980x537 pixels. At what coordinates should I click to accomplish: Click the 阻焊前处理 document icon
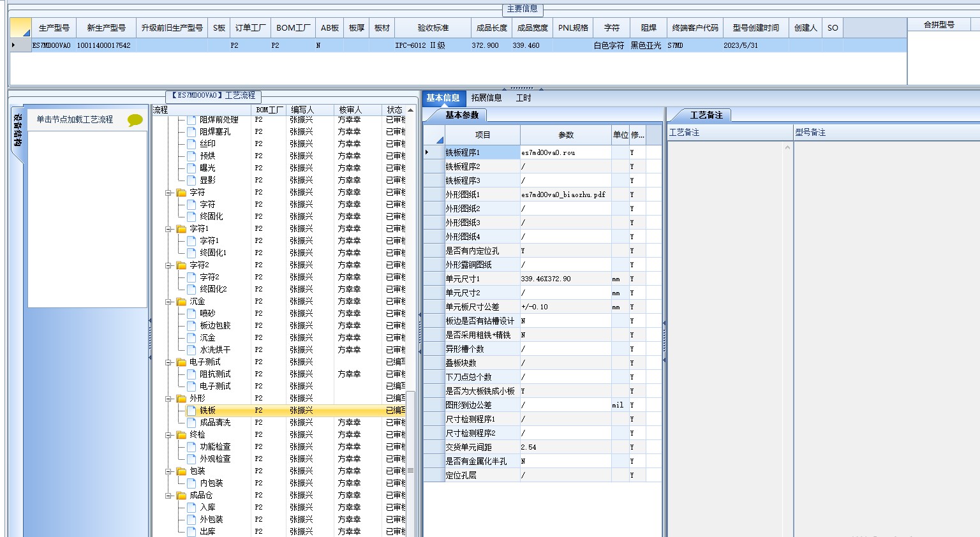coord(191,120)
